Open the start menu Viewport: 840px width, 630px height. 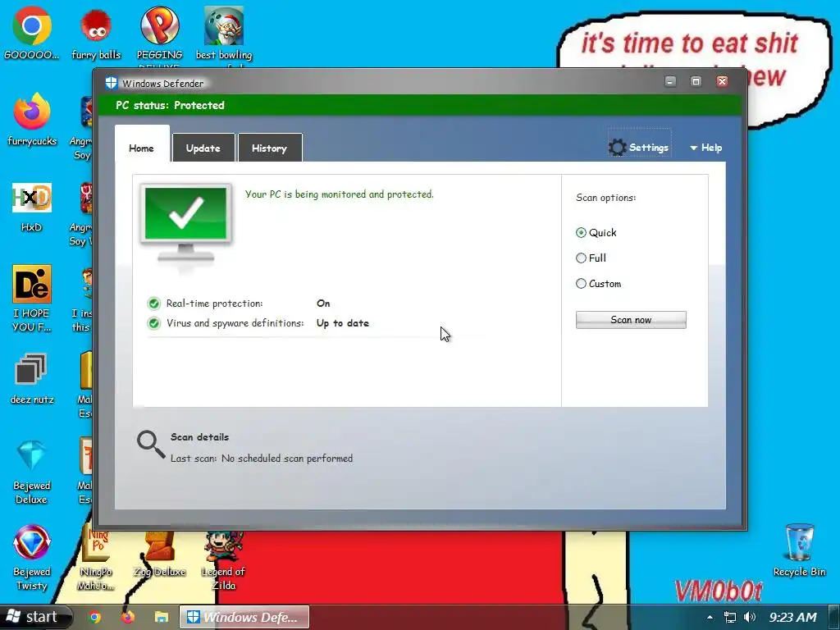[35, 617]
